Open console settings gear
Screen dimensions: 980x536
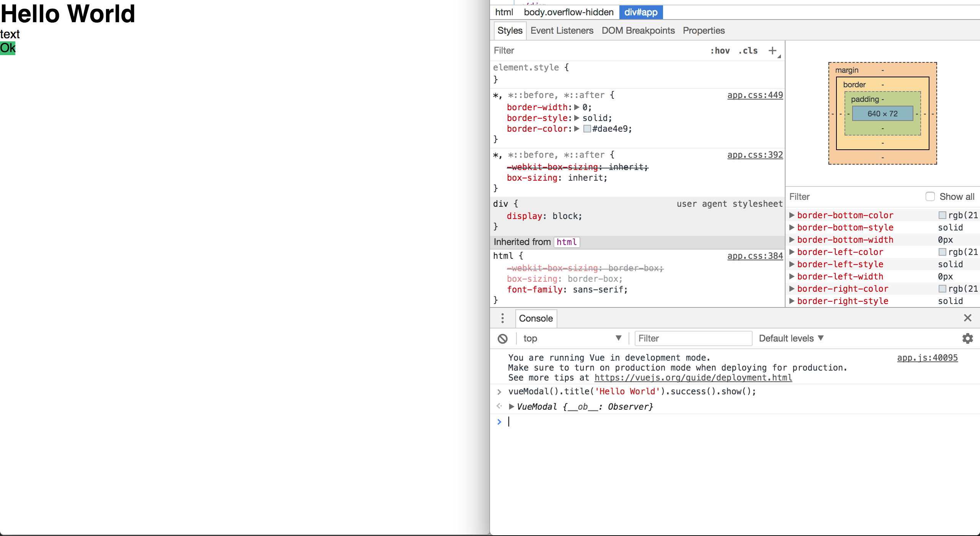[967, 338]
